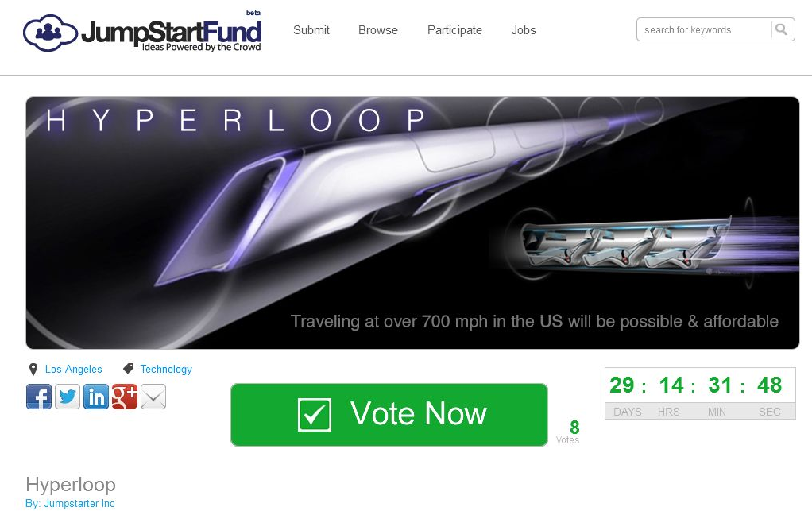Screen dimensions: 812x515
Task: Click the magnifying glass search icon
Action: click(782, 29)
